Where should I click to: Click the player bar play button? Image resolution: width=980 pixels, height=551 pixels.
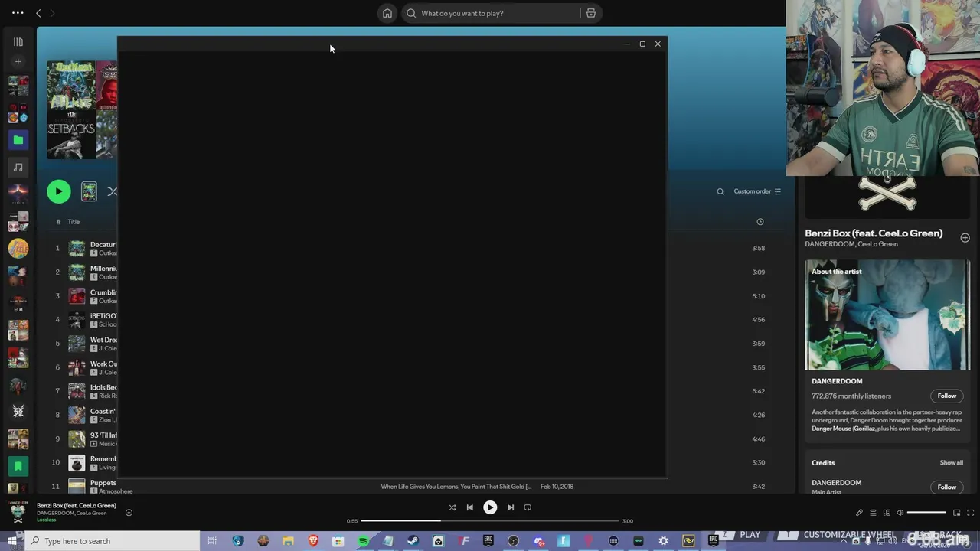tap(490, 507)
